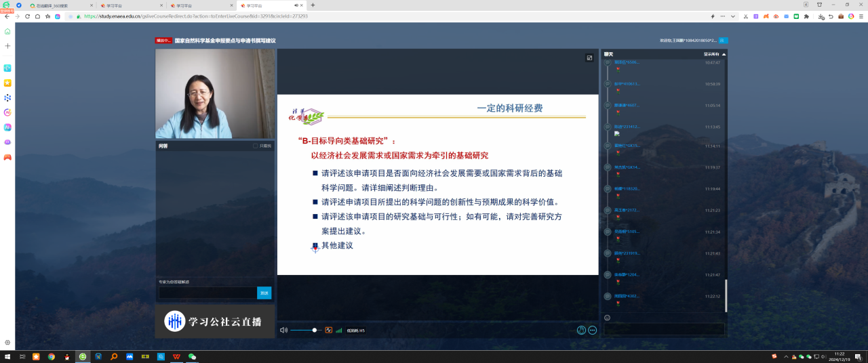Click the blue '发送' send button for question
This screenshot has height=363, width=868.
(x=264, y=293)
